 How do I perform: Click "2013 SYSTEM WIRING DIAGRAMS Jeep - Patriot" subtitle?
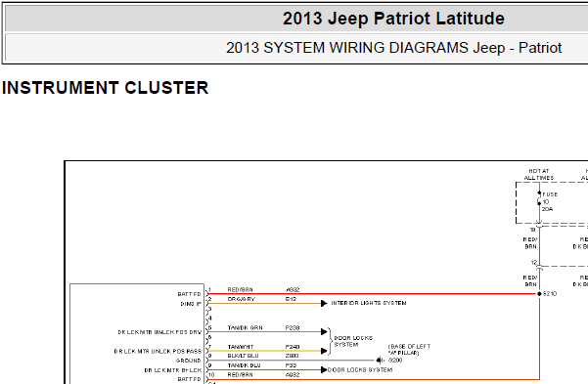[393, 48]
